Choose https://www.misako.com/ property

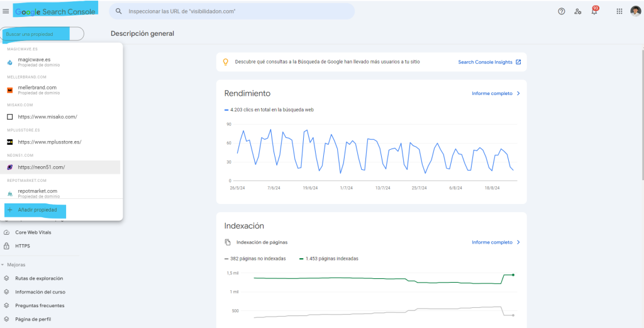pyautogui.click(x=47, y=116)
